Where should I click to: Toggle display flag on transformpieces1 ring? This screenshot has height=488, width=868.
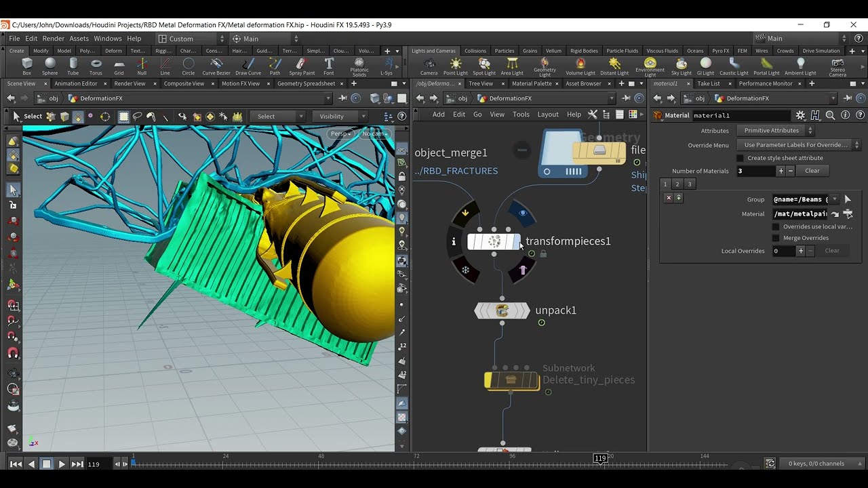coord(522,213)
